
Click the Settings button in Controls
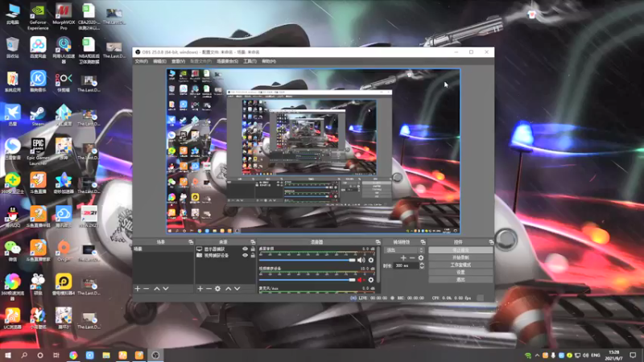[x=460, y=272]
